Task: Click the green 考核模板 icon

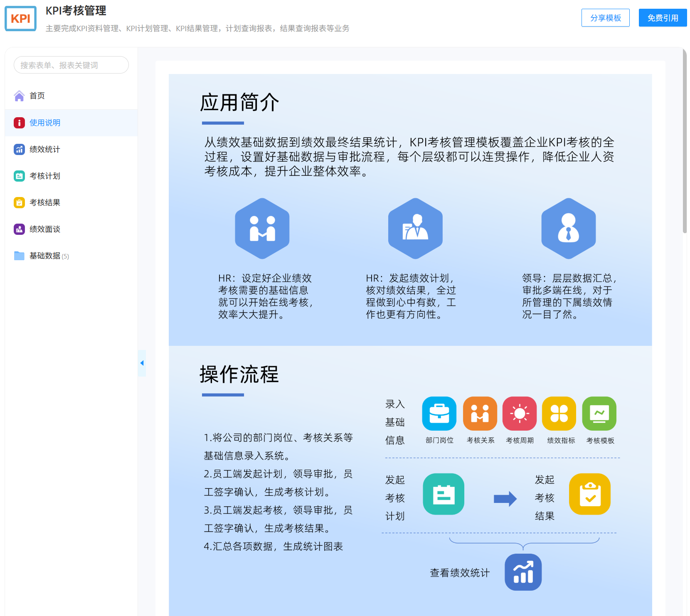Action: [599, 414]
